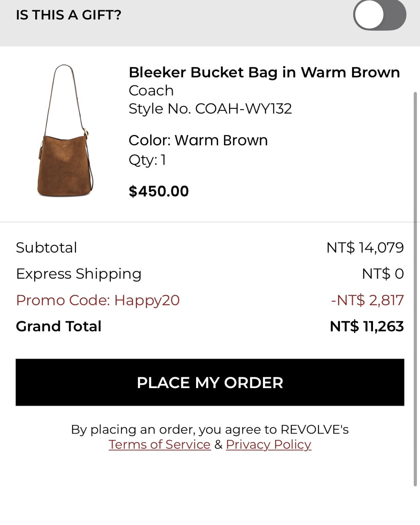Open the Terms of Service link
The image size is (420, 525).
click(x=160, y=445)
